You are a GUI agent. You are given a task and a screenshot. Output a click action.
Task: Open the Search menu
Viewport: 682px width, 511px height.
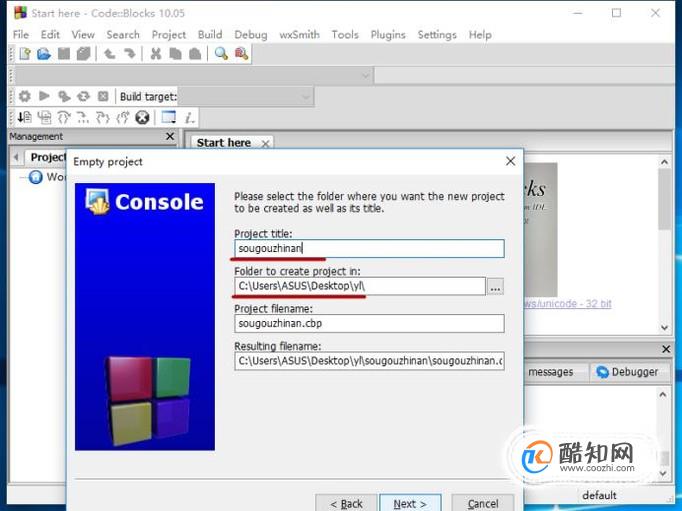[x=123, y=35]
